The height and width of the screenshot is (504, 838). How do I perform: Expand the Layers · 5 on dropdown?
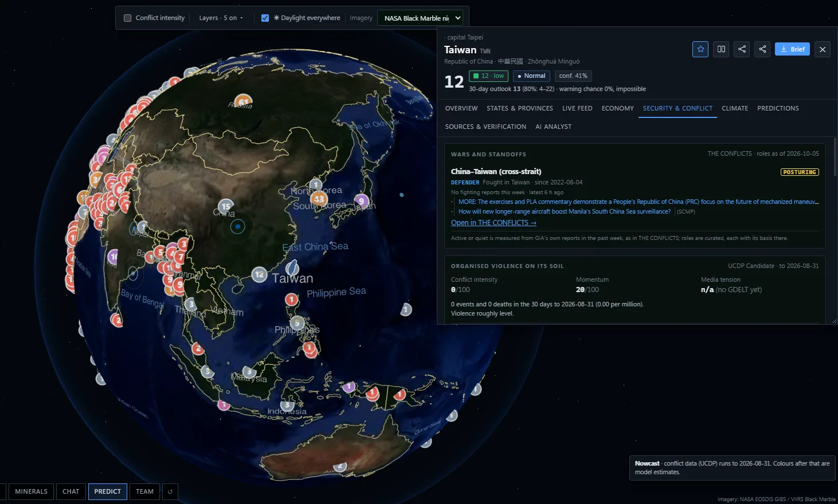(221, 18)
